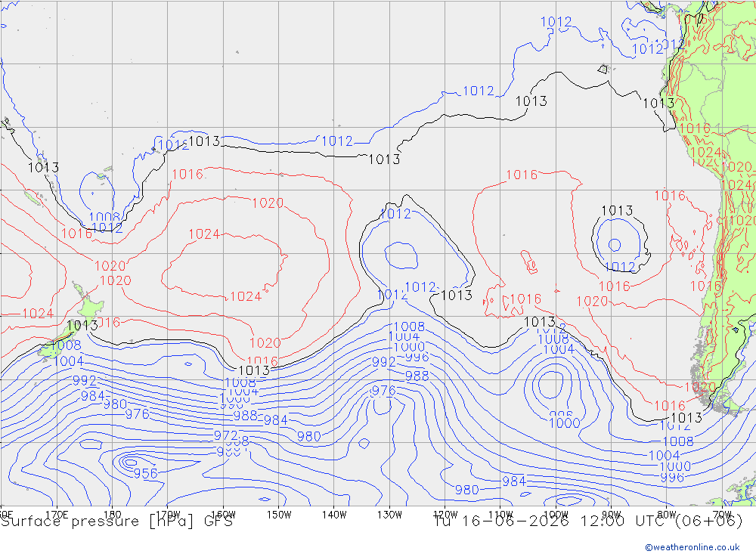Click the 150W longitude label
This screenshot has height=554, width=756.
[279, 515]
